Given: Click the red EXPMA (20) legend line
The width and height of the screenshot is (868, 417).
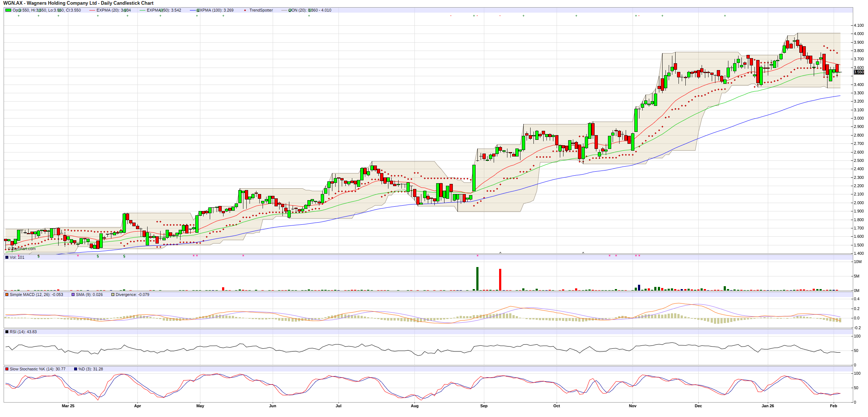Looking at the screenshot, I should coord(92,10).
